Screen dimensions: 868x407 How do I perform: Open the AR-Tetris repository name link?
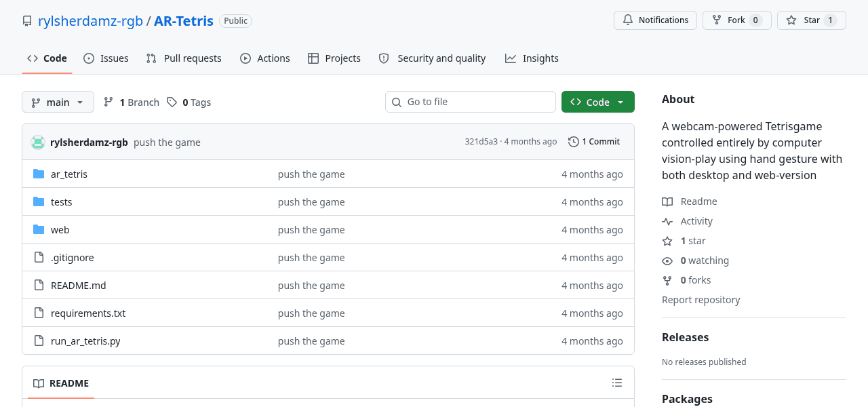point(184,21)
